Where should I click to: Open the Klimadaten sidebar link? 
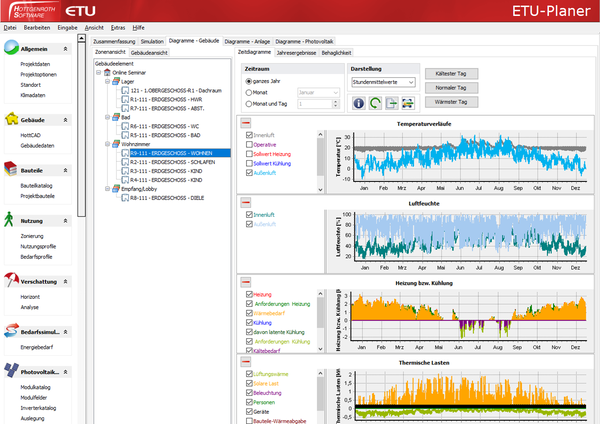33,95
